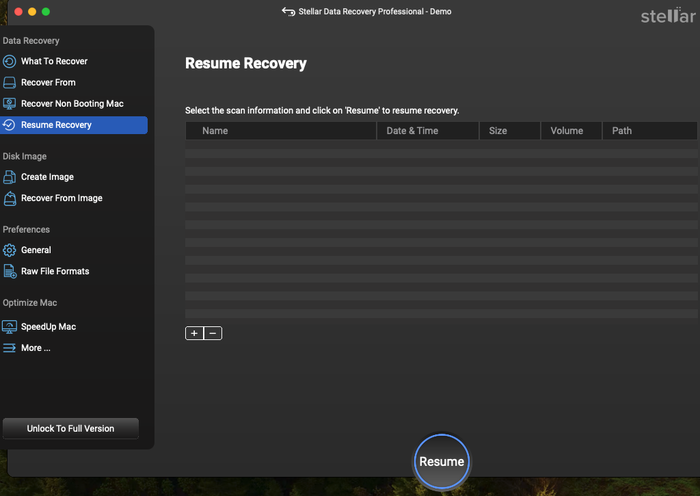Sort by Date & Time column header
This screenshot has width=700, height=496.
[428, 131]
